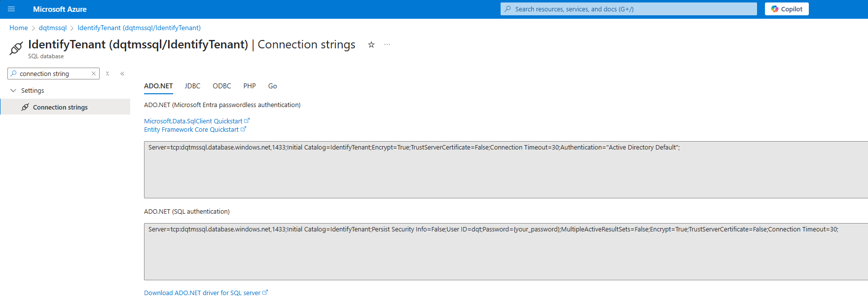Pin page with the favorite star
Screen dimensions: 868x302
(x=371, y=44)
